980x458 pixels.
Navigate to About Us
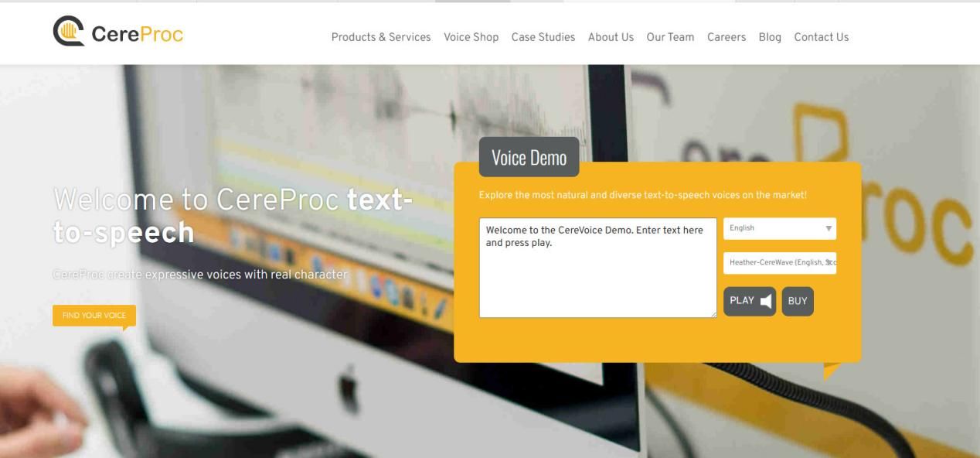[x=611, y=37]
